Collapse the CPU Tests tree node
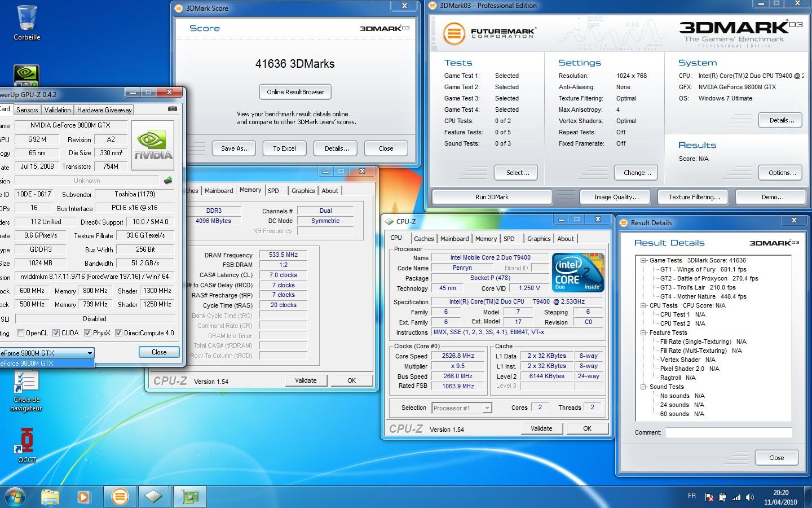The image size is (812, 508). (643, 305)
